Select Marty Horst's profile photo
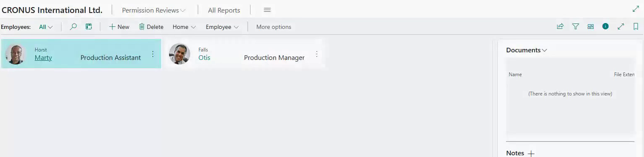 coord(15,54)
